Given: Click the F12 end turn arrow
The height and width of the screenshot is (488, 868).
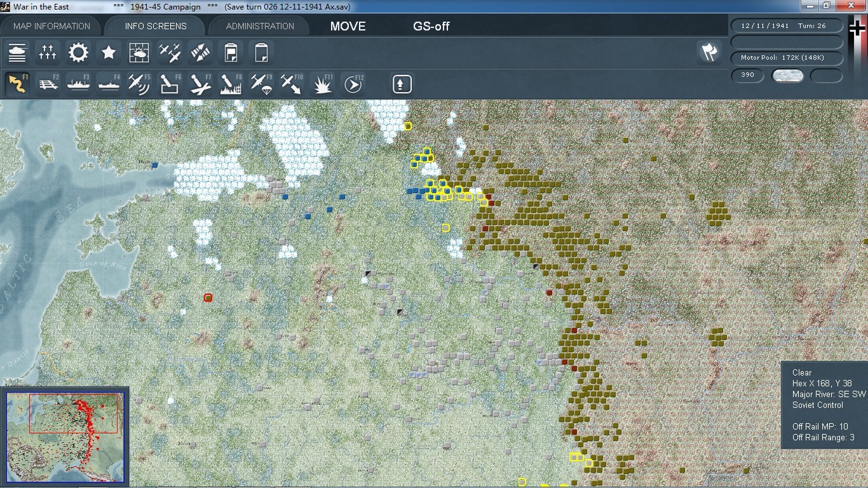Looking at the screenshot, I should (353, 84).
